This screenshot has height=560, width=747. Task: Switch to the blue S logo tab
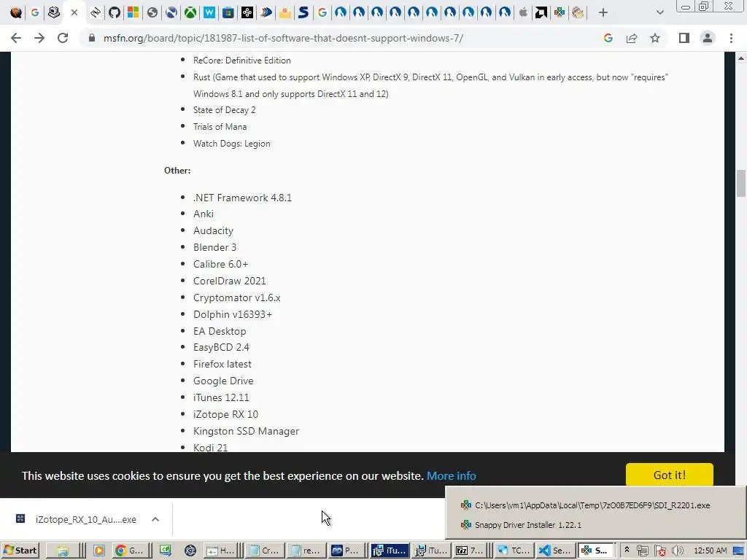[x=303, y=12]
